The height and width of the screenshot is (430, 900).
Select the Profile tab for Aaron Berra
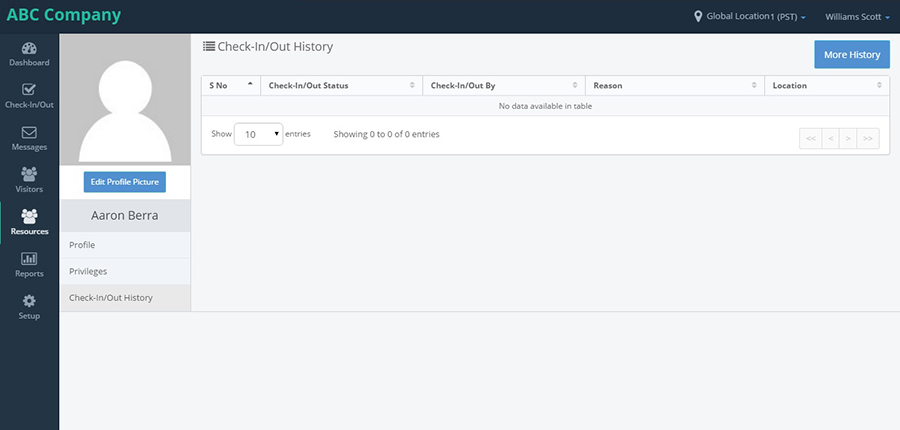pyautogui.click(x=125, y=245)
